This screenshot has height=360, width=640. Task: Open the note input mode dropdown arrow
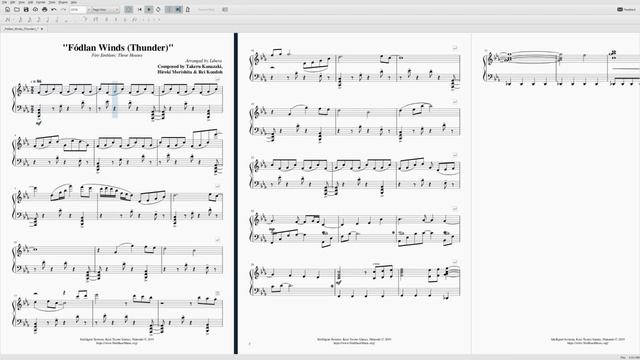(13, 20)
